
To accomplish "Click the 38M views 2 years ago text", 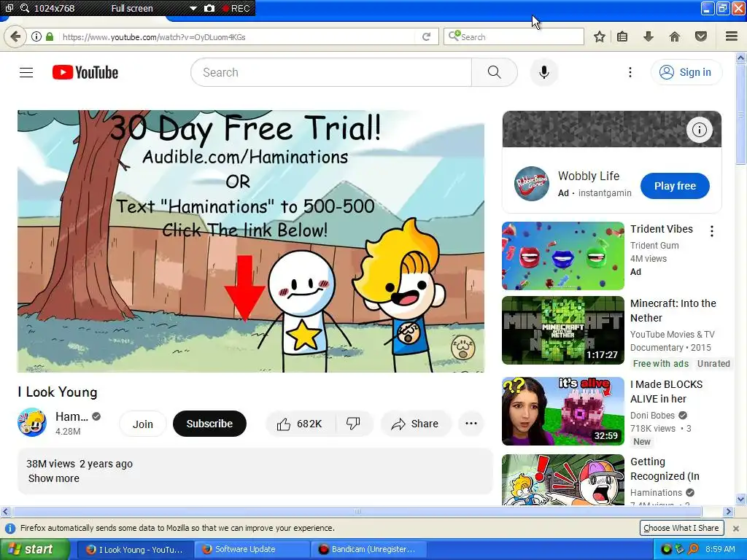I will pyautogui.click(x=80, y=464).
